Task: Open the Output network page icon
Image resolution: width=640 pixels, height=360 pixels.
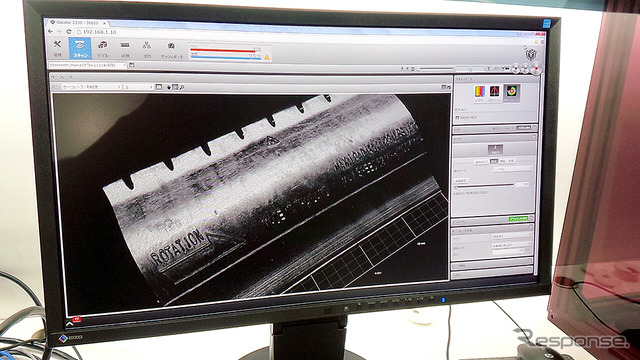Action: [x=147, y=49]
